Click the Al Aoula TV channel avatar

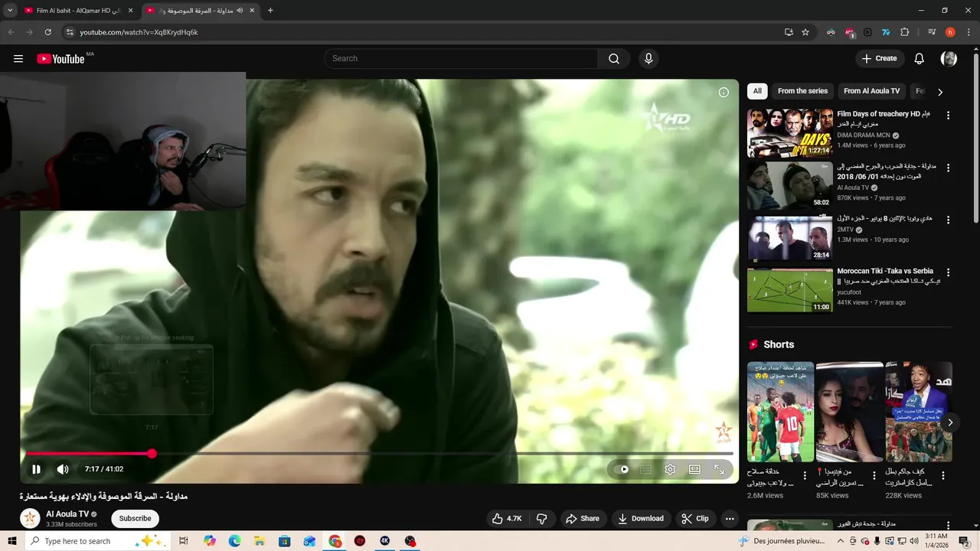30,518
